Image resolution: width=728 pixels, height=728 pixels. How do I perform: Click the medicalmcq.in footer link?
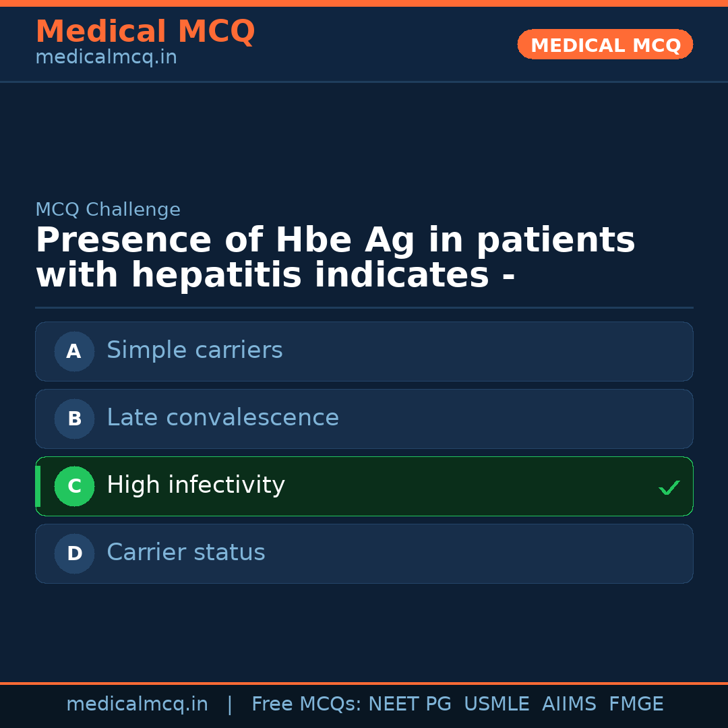(x=138, y=703)
